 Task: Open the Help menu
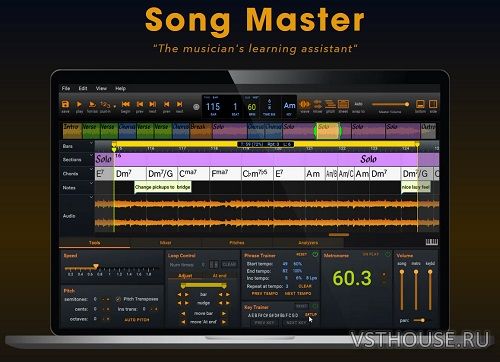click(120, 88)
